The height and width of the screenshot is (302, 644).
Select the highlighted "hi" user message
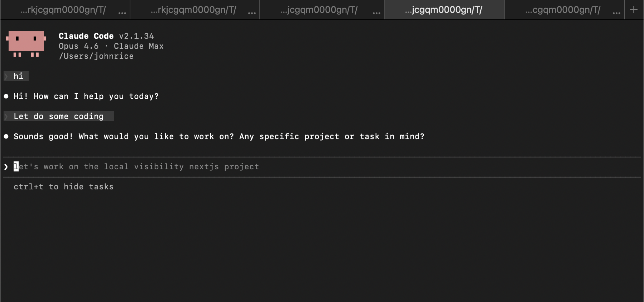tap(18, 76)
